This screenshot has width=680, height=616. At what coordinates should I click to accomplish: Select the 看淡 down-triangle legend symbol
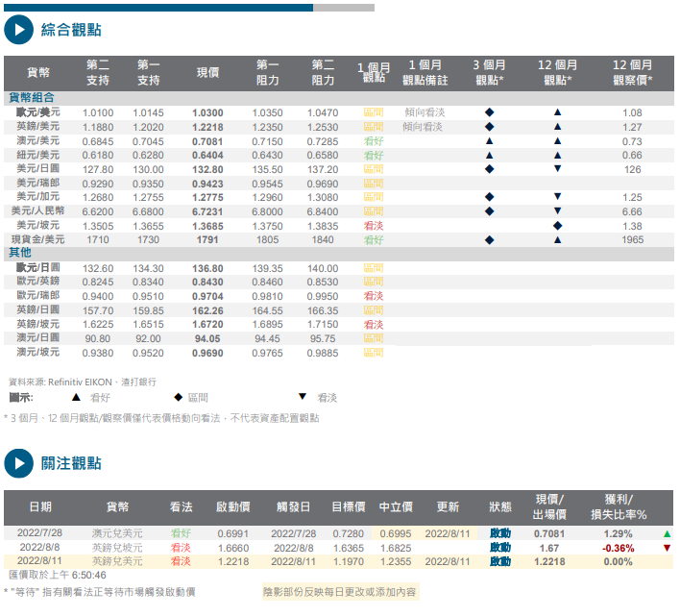click(x=303, y=397)
